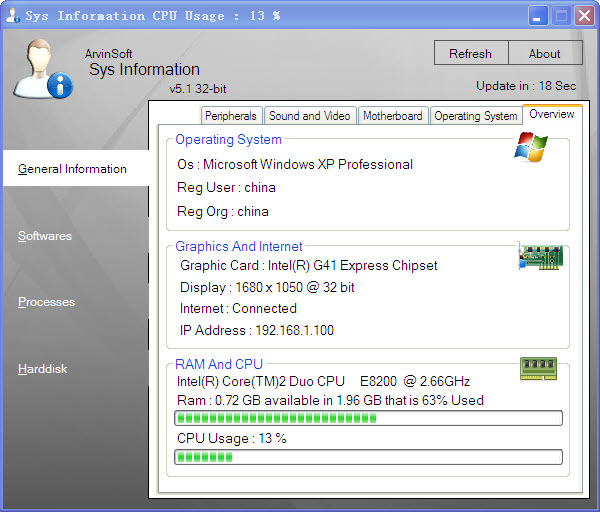This screenshot has height=512, width=600.
Task: Open the Harddisk section
Action: tap(42, 369)
